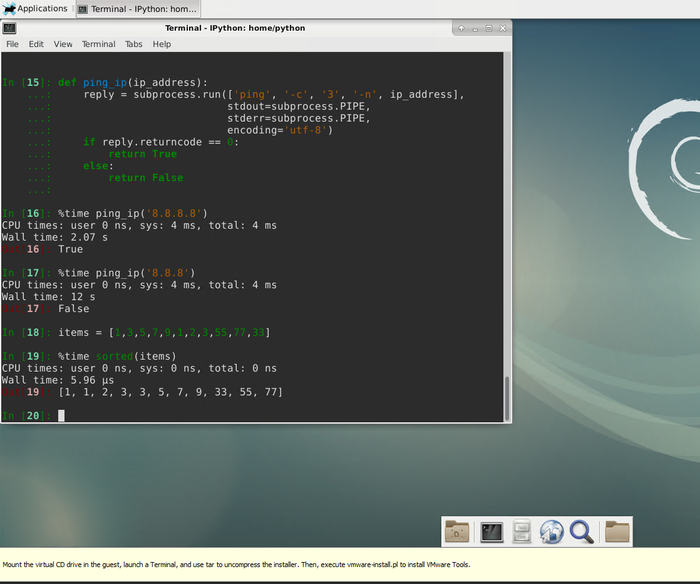This screenshot has height=584, width=700.
Task: Launch Web Browser globe icon in dock
Action: click(552, 532)
